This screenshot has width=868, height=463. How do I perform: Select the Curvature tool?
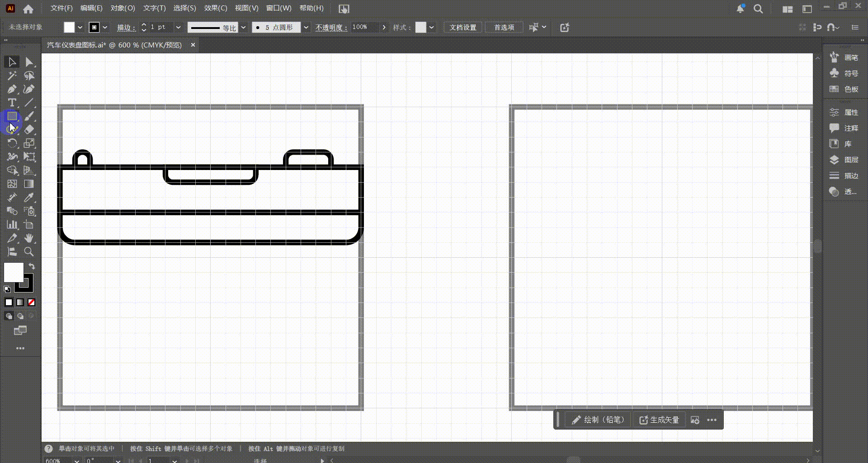29,89
